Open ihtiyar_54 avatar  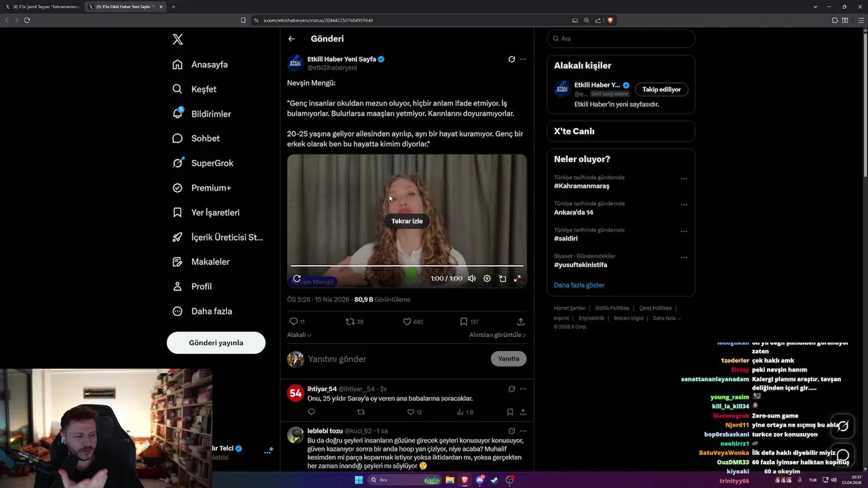[x=296, y=393]
